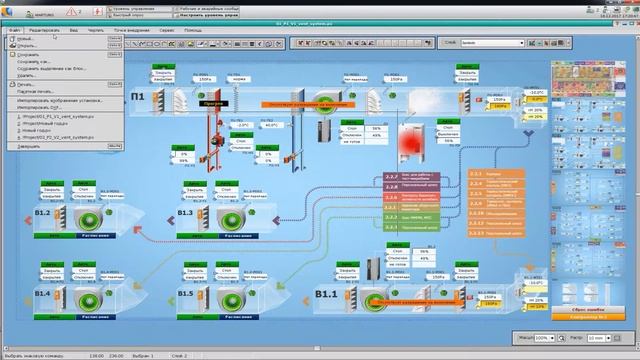Image resolution: width=640 pixels, height=360 pixels.
Task: Click Выбран: 1 in the status bar
Action: tap(142, 356)
